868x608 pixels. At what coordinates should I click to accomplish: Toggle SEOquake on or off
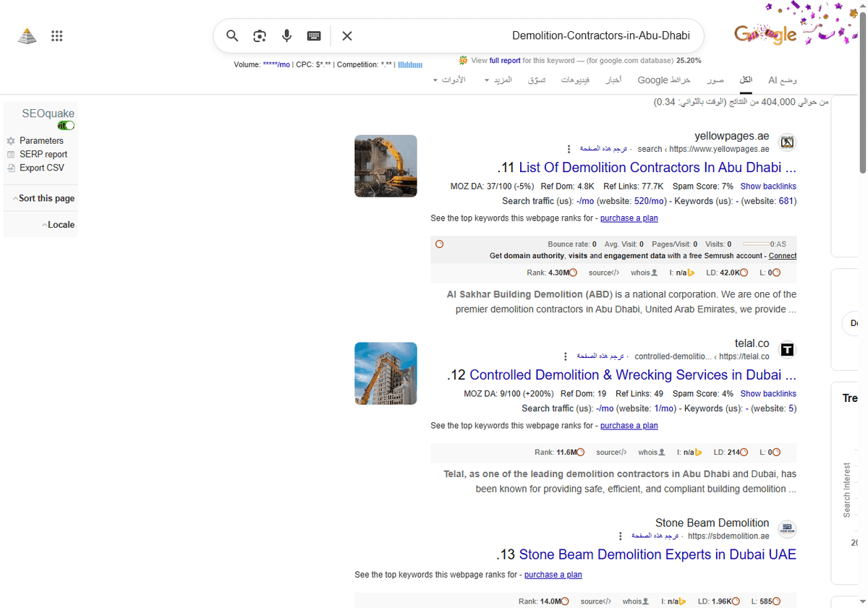(x=66, y=125)
